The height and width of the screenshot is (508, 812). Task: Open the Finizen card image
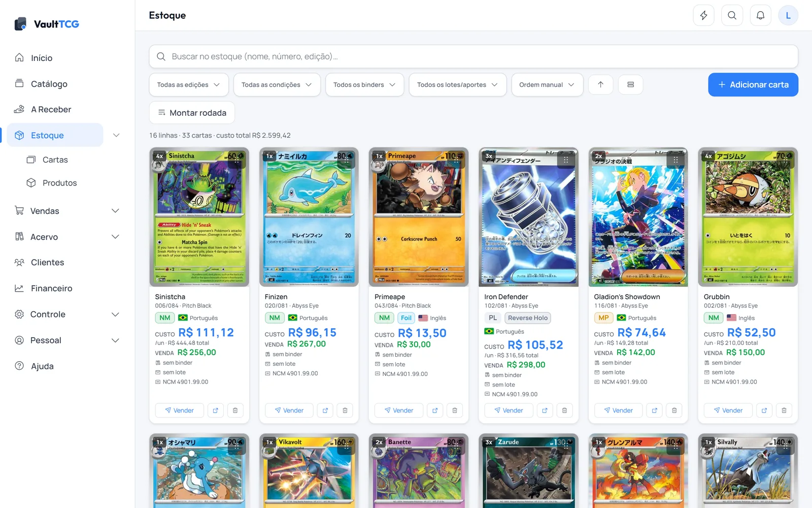[x=309, y=217]
